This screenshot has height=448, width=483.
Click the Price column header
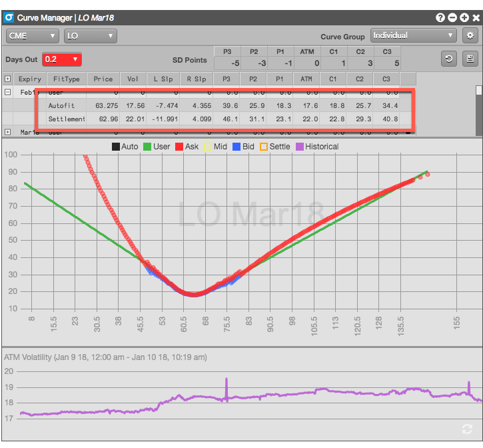103,79
